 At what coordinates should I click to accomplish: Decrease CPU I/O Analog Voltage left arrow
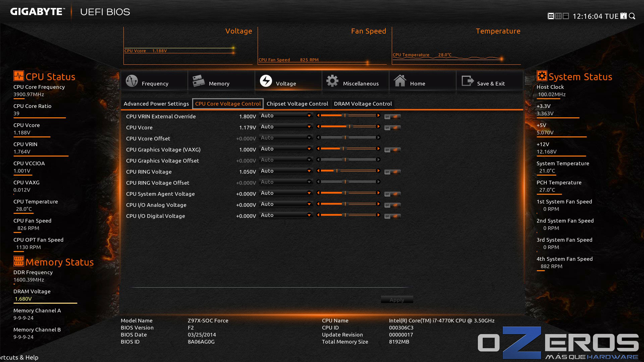(318, 204)
